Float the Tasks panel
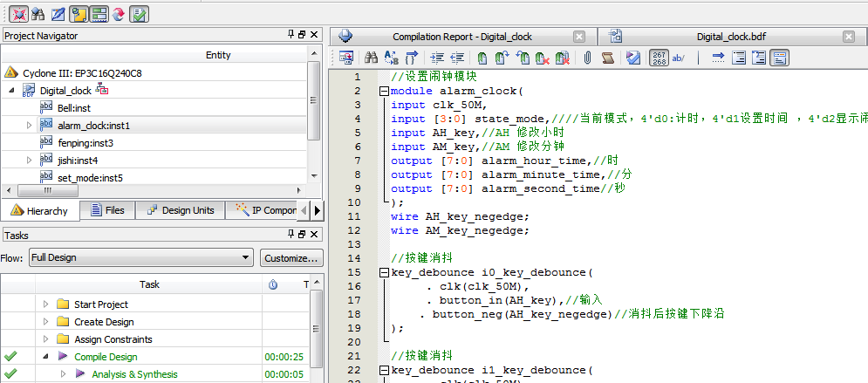The width and height of the screenshot is (868, 383). pyautogui.click(x=302, y=235)
